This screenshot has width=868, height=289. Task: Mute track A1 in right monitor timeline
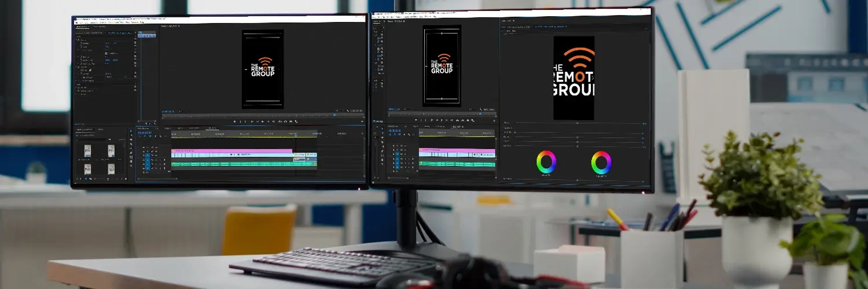pyautogui.click(x=405, y=158)
